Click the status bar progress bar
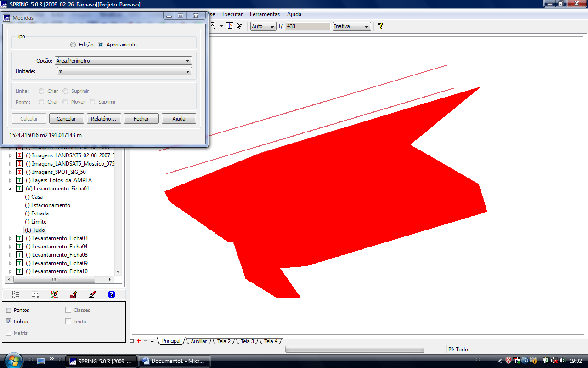 [355, 350]
